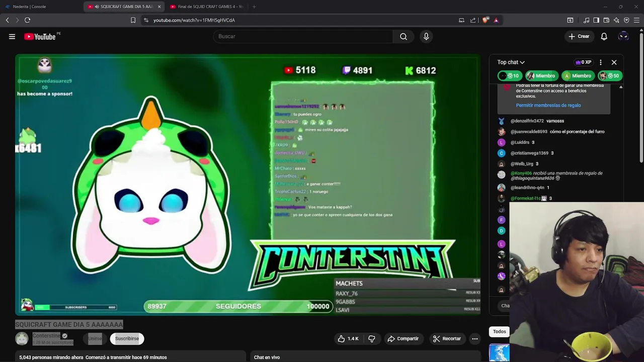The height and width of the screenshot is (362, 644).
Task: Click the cast/picture-in-picture icon in address bar
Action: click(461, 20)
